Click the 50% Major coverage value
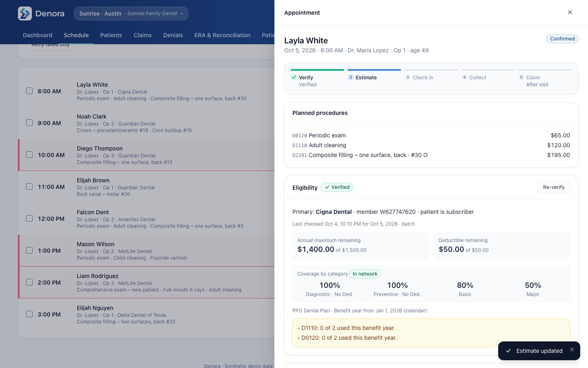 (533, 285)
